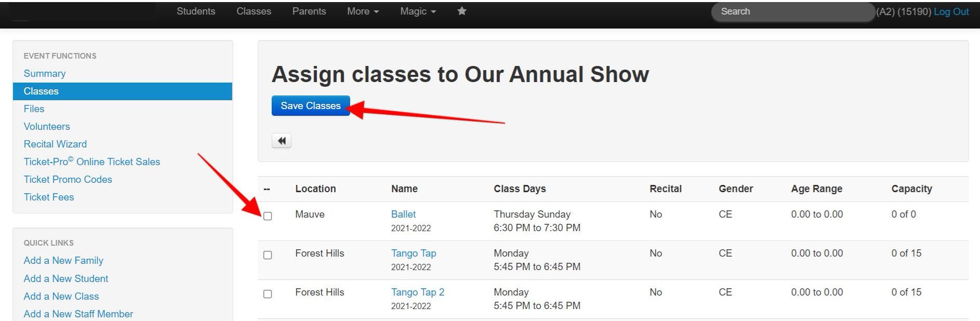Open Files in Event Functions
This screenshot has width=980, height=321.
click(x=34, y=109)
